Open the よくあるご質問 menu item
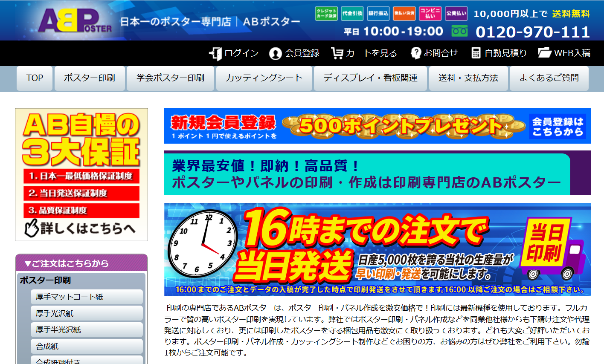 coord(549,78)
